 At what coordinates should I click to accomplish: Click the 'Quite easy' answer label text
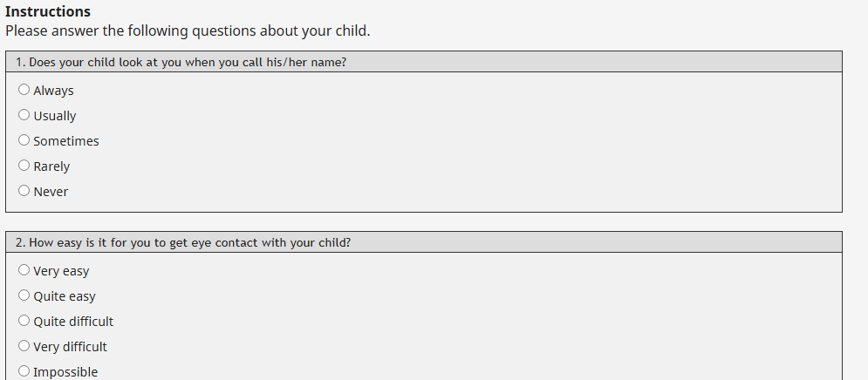65,296
